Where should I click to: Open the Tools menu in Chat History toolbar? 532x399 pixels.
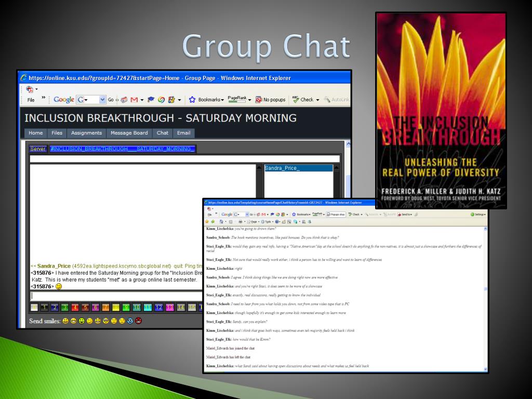coord(267,222)
